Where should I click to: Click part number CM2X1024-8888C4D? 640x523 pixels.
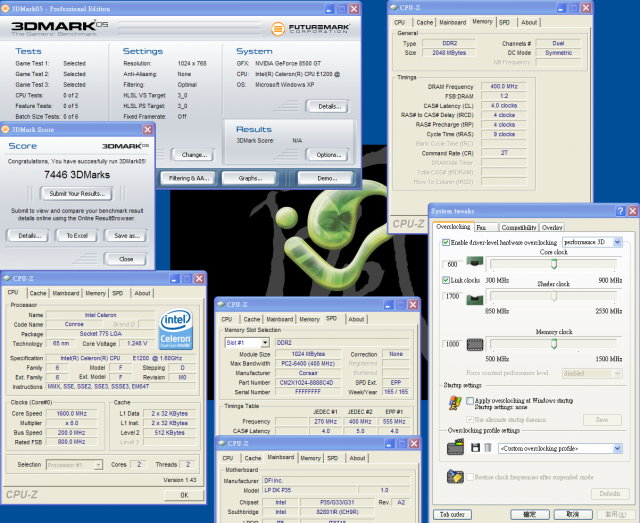[x=307, y=383]
